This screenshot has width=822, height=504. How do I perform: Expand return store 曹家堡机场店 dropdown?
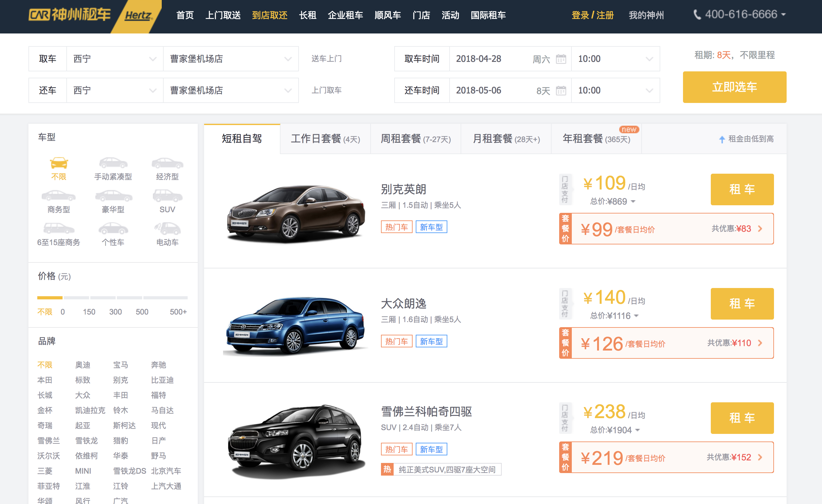231,90
